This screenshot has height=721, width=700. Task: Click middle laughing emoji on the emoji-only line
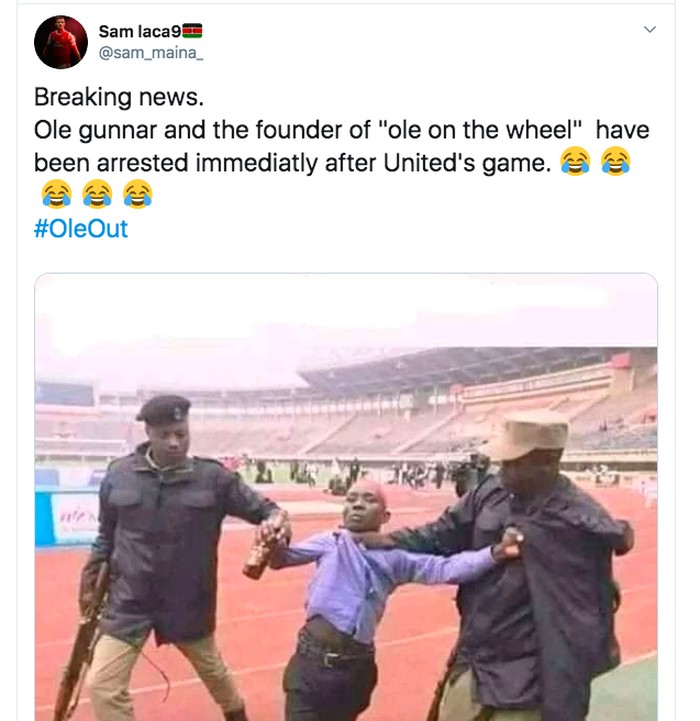point(96,193)
